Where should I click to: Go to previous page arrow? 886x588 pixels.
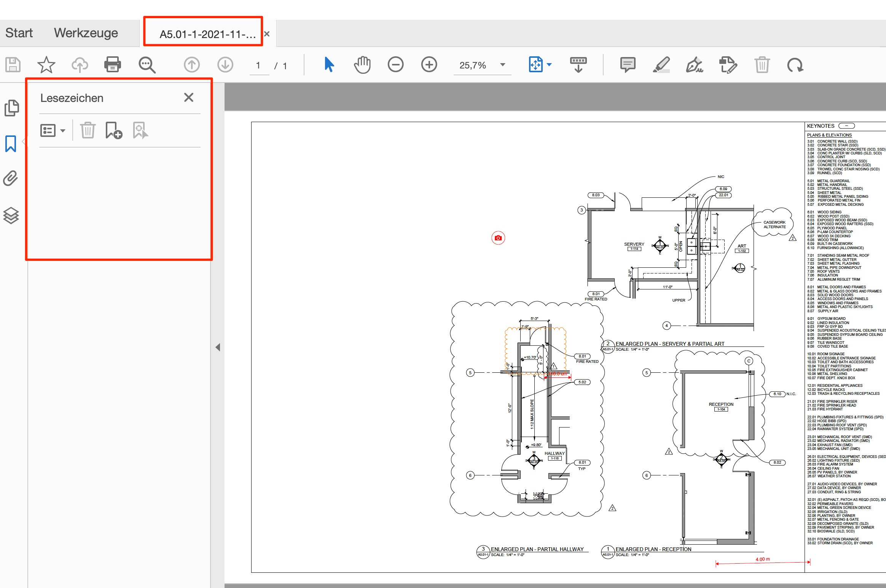click(x=192, y=65)
